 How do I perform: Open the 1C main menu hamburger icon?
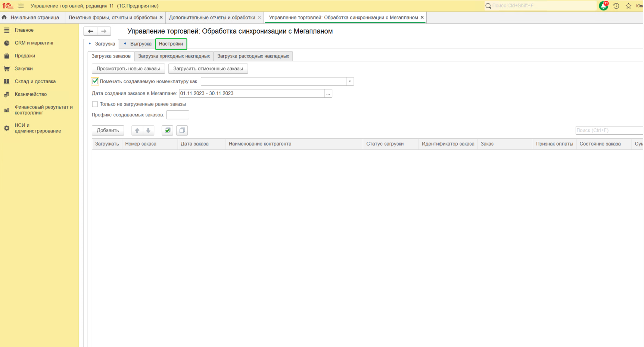coord(21,6)
